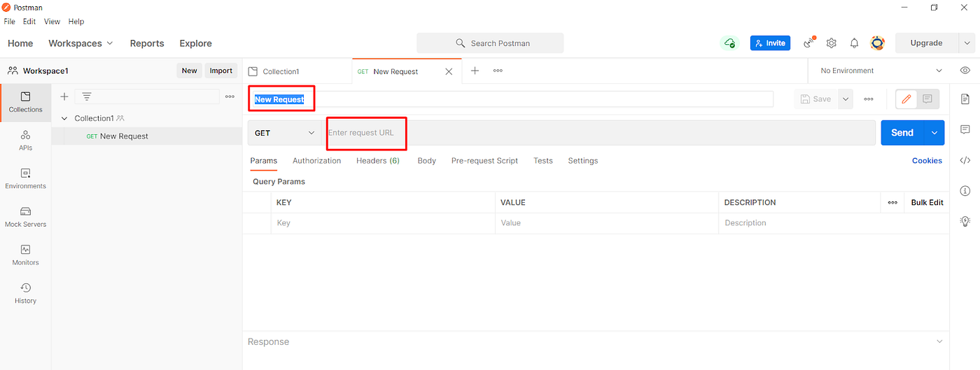
Task: Open the File menu
Action: [x=10, y=22]
